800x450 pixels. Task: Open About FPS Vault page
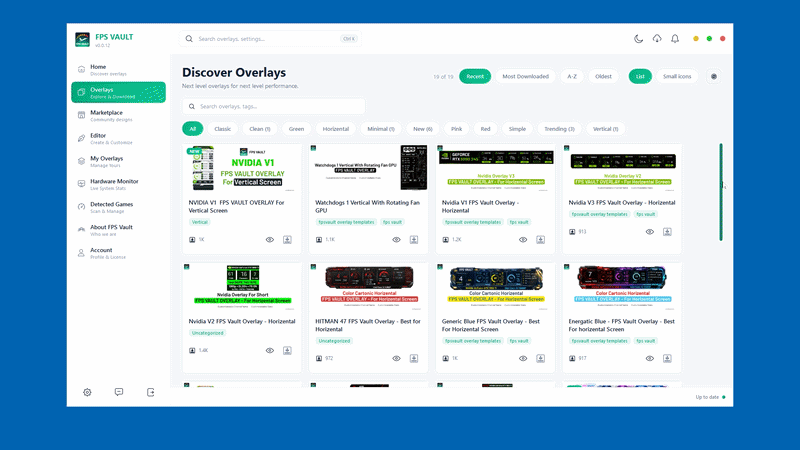(x=118, y=231)
